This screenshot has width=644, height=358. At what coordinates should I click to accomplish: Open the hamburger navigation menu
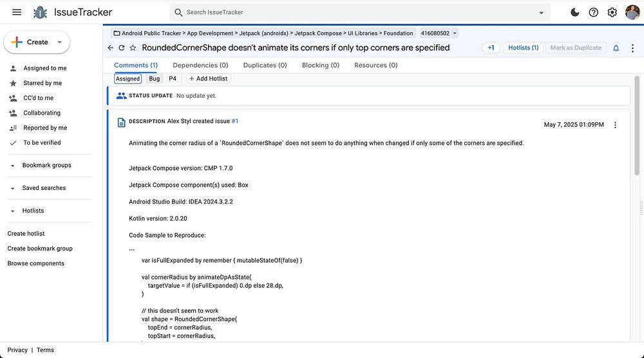(x=17, y=12)
